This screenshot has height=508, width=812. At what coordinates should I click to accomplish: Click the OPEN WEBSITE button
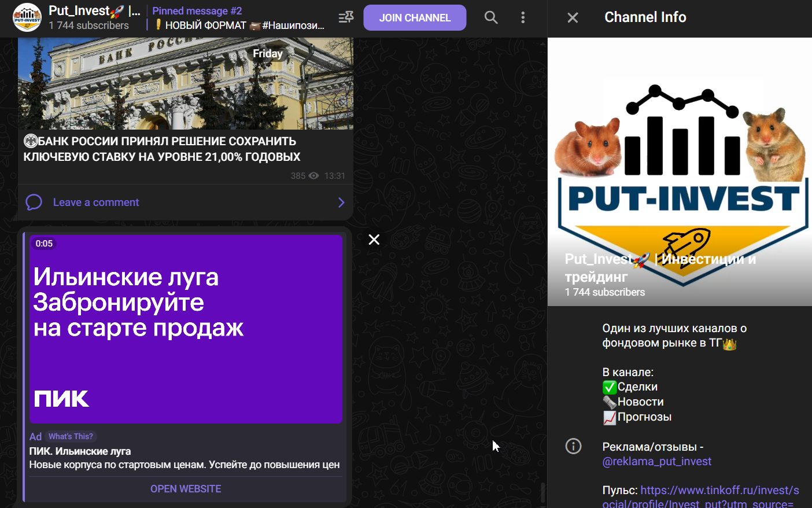186,489
